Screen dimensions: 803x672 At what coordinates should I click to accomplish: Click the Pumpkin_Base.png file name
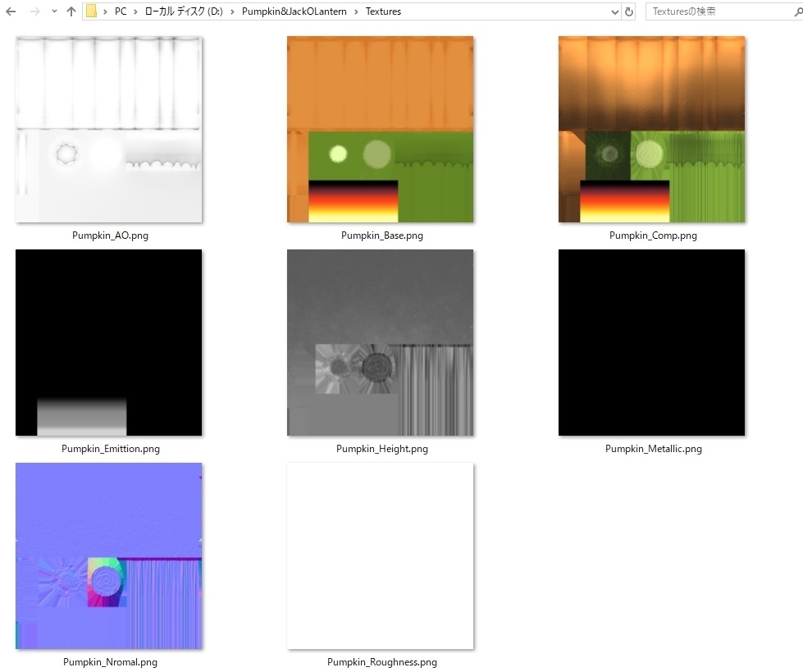click(x=382, y=235)
